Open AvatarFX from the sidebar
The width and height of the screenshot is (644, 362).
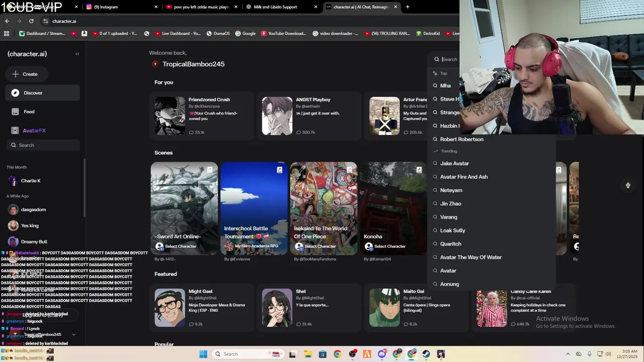pyautogui.click(x=43, y=130)
